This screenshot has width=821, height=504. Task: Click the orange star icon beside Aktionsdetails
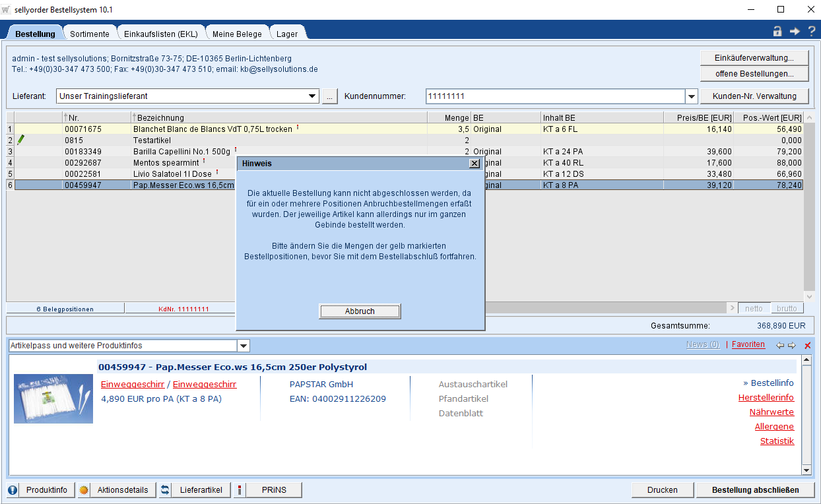coord(84,490)
